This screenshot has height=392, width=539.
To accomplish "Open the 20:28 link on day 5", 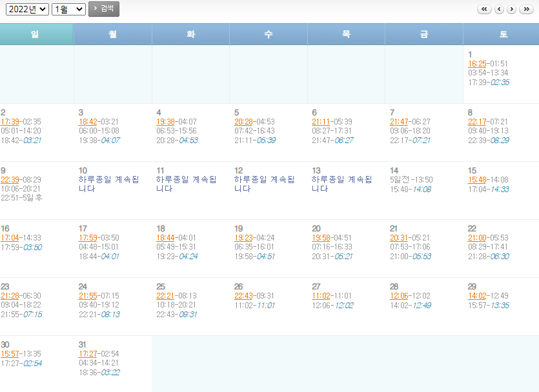I will point(244,122).
